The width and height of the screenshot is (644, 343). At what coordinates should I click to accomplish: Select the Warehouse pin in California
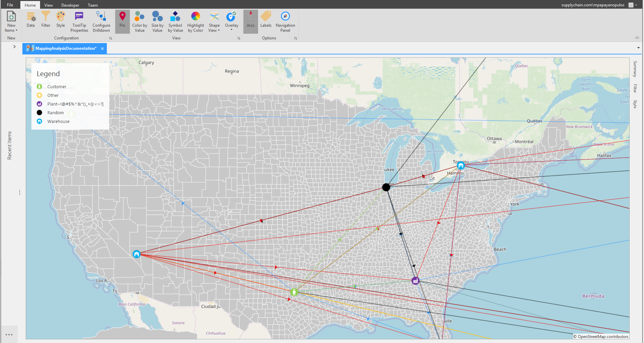click(137, 254)
